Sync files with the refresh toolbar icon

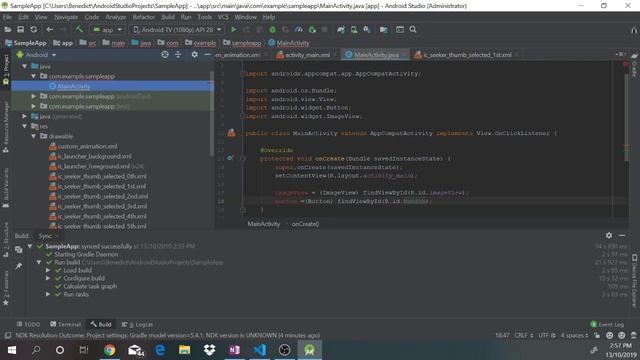[33, 30]
